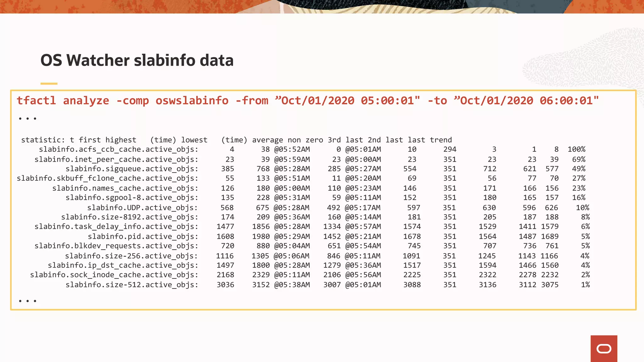Click lowest value 492 @05:17AM
The height and width of the screenshot is (362, 644).
354,208
